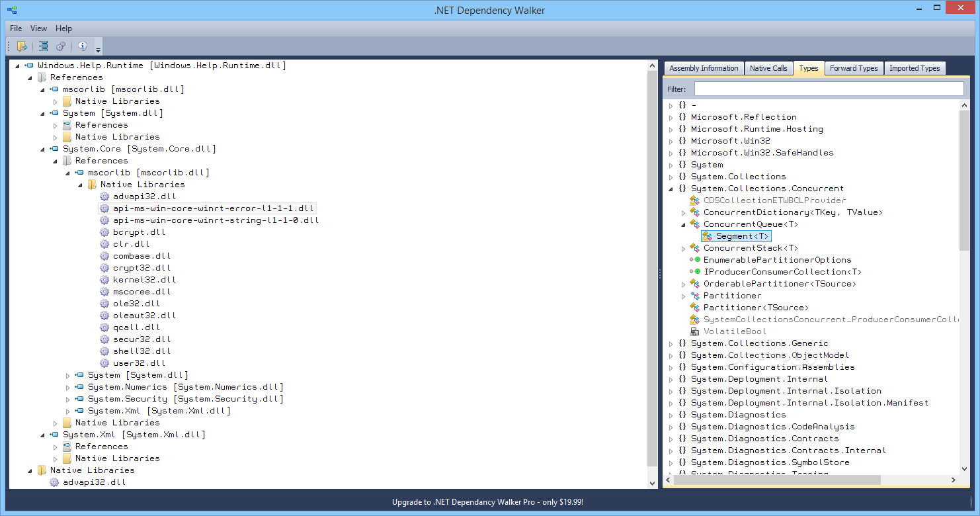
Task: Select the Types tab
Action: 808,68
